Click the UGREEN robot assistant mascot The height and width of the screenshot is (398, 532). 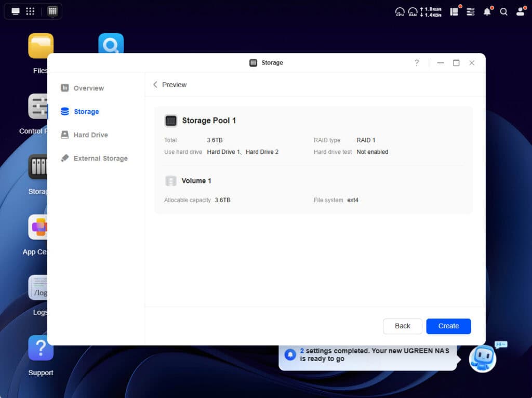click(482, 358)
